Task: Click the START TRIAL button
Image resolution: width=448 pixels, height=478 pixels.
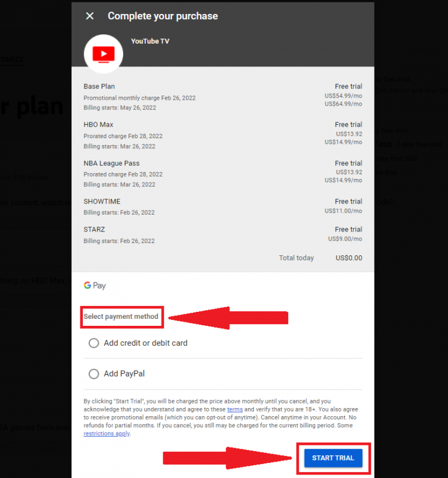Action: click(x=333, y=458)
